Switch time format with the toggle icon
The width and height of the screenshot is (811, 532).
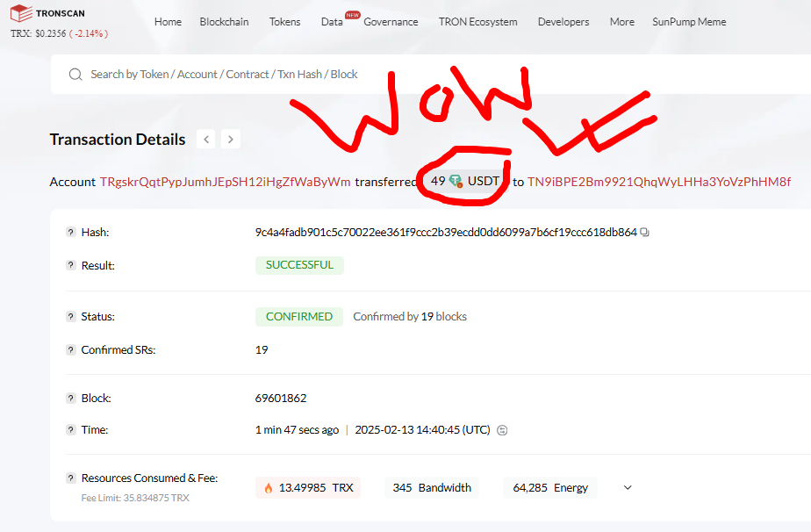(502, 430)
